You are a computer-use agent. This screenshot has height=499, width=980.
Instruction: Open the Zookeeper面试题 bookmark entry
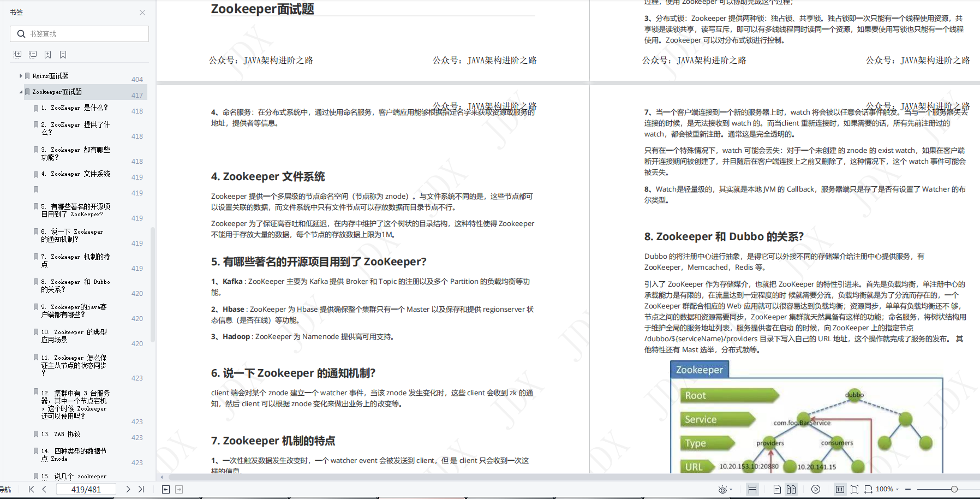57,92
